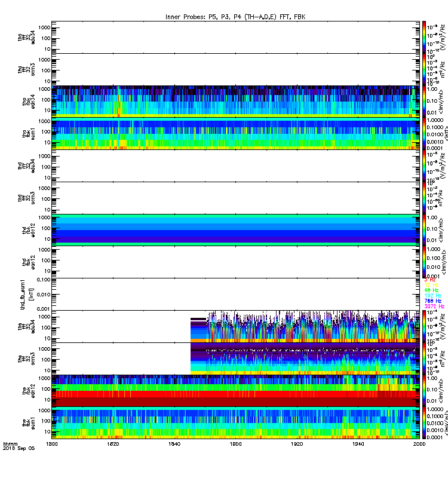Click the 1800 time axis label
Image resolution: width=448 pixels, height=478 pixels.
(52, 444)
